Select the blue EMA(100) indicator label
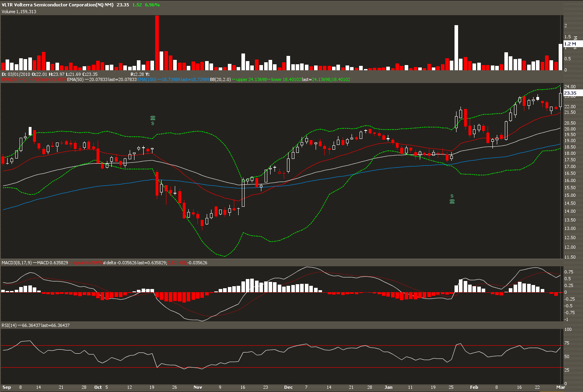Viewport: 583px width, 392px height. (x=173, y=80)
